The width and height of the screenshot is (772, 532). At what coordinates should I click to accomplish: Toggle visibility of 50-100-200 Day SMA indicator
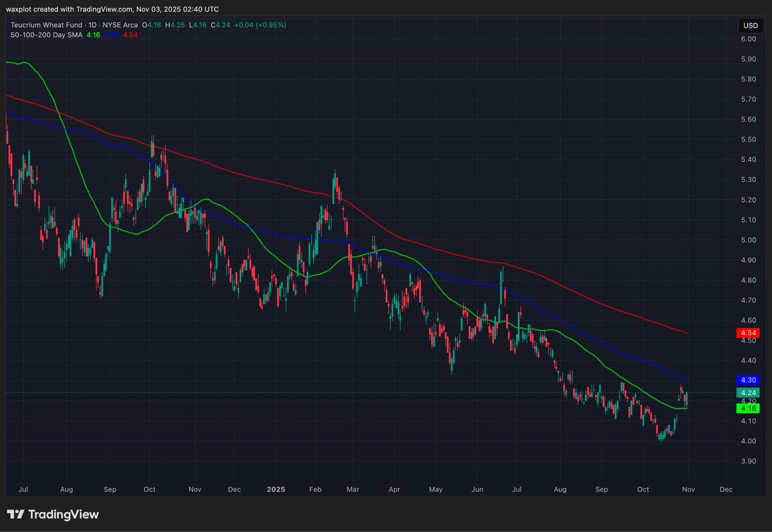[45, 35]
